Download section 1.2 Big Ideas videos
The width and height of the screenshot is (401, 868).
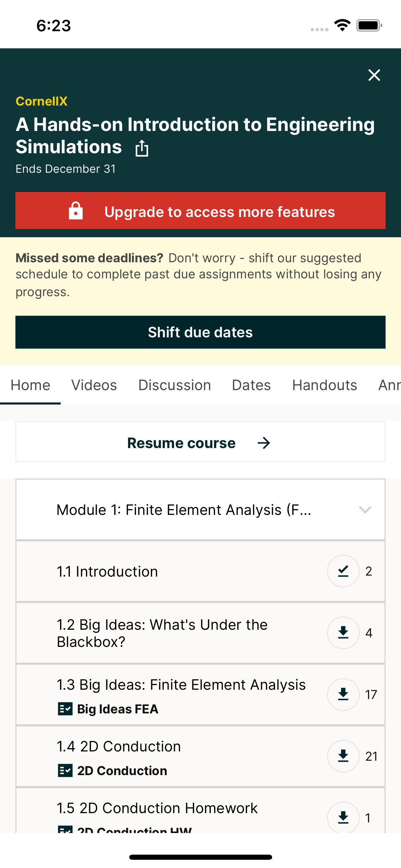(343, 633)
